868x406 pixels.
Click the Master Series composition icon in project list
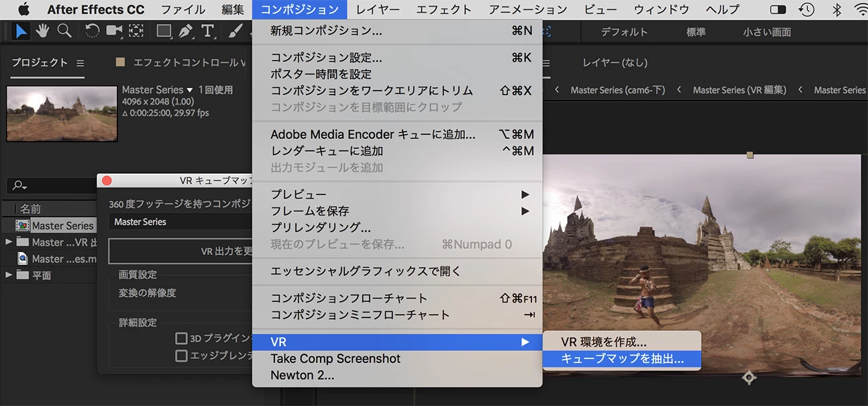[22, 226]
